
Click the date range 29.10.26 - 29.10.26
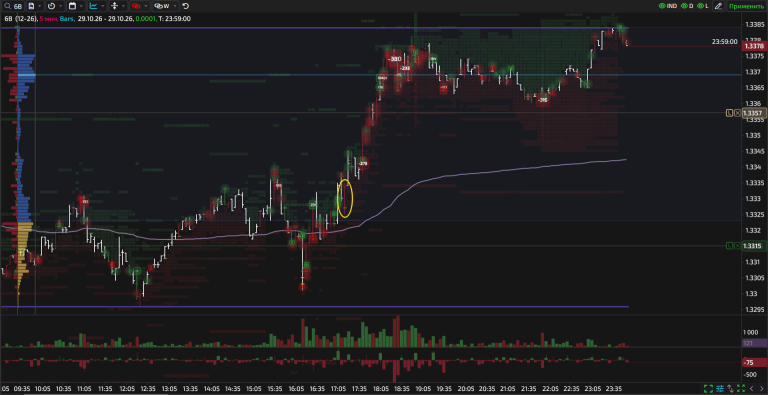coord(105,19)
